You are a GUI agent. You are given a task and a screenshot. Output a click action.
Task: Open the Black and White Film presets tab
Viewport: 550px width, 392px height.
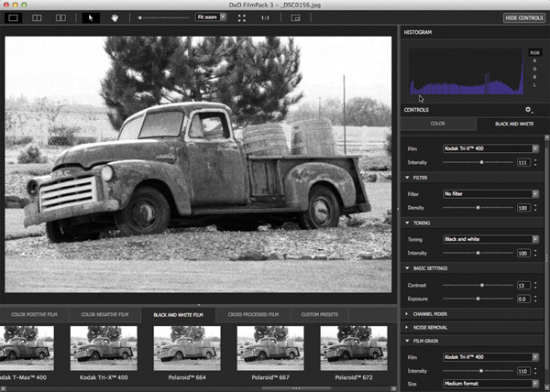pos(178,314)
